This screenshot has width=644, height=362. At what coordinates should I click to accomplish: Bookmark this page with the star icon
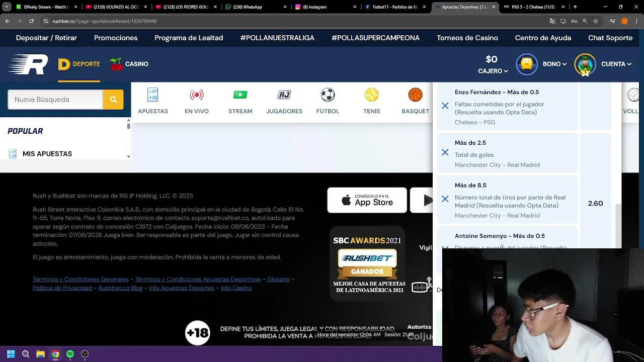(596, 21)
